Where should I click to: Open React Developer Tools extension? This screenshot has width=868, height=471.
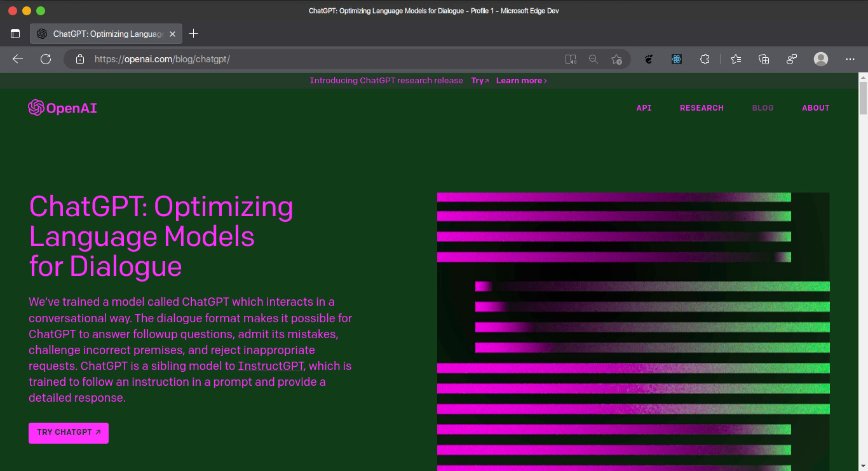(x=677, y=59)
